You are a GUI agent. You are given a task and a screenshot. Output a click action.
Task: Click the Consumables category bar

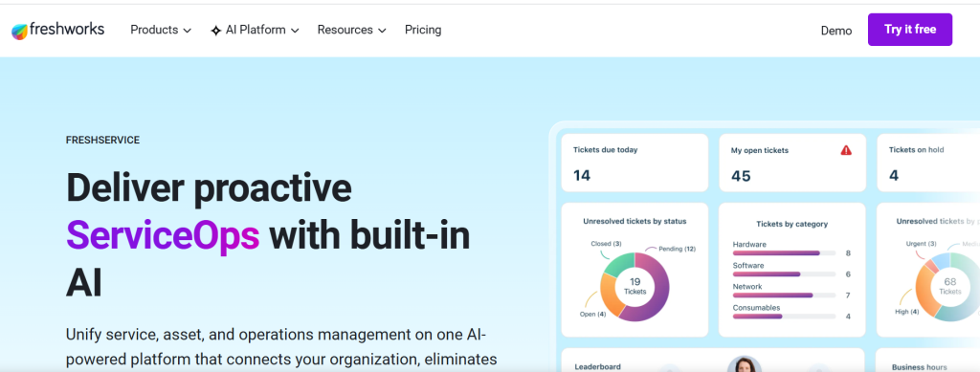(x=784, y=317)
